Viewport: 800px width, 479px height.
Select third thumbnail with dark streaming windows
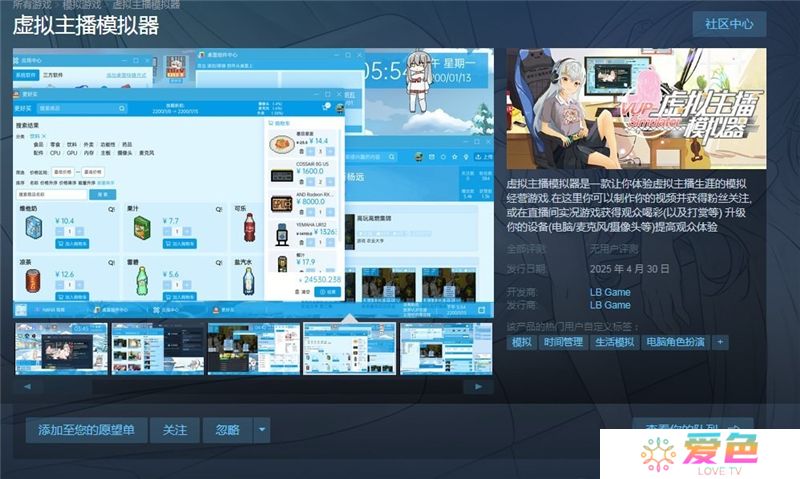[x=254, y=348]
